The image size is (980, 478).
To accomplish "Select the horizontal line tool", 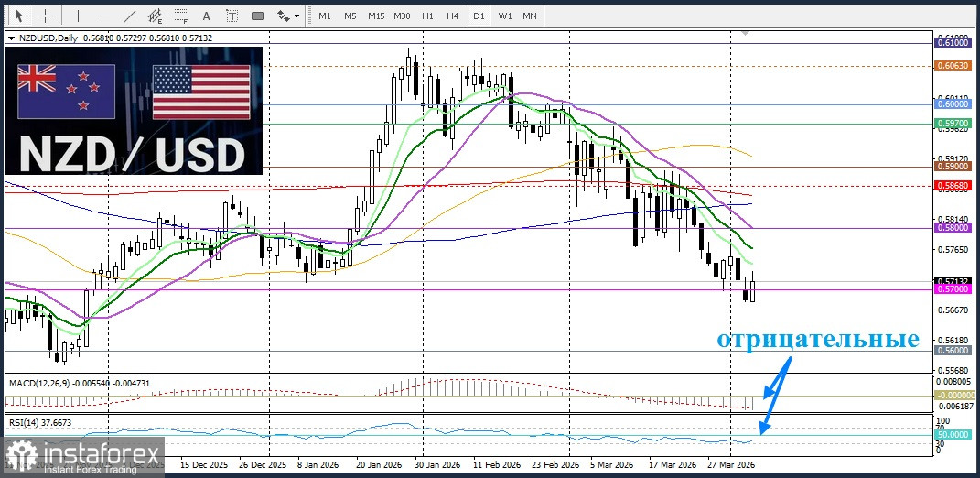I will [103, 16].
